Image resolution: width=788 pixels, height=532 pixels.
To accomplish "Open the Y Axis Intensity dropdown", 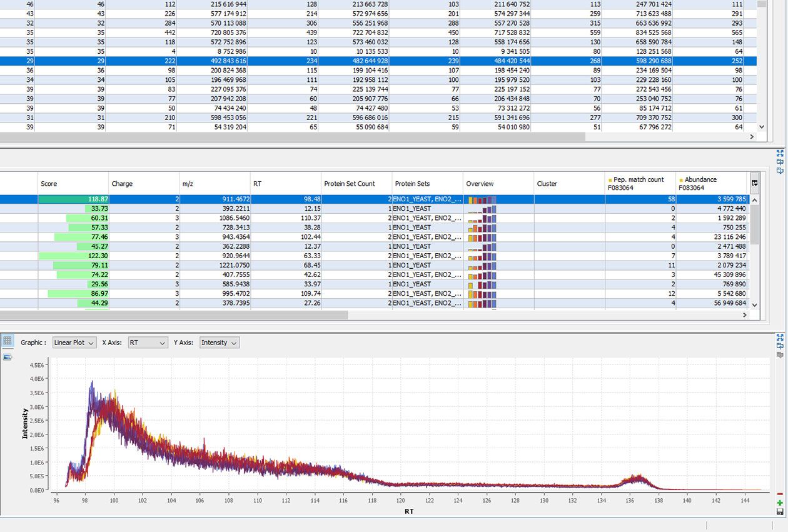I will click(219, 343).
